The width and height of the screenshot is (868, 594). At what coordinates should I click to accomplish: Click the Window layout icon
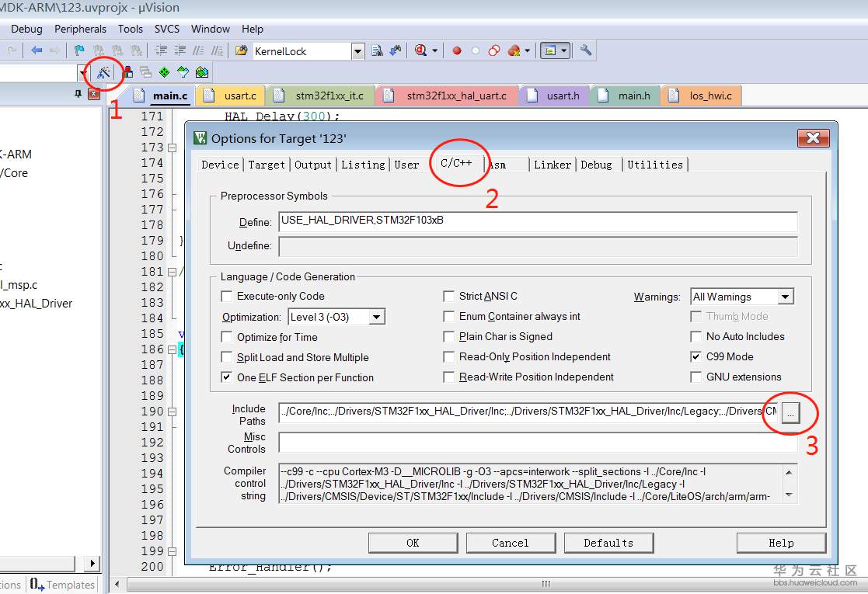(549, 51)
